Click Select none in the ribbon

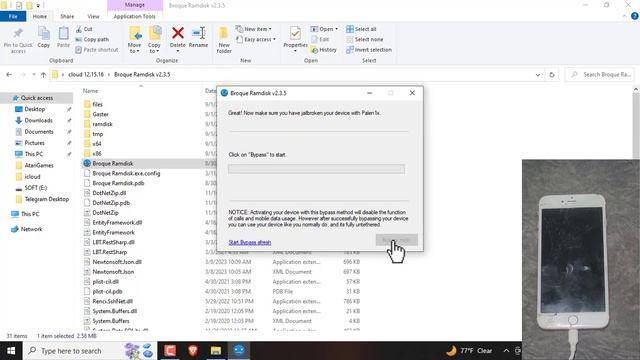pos(364,39)
